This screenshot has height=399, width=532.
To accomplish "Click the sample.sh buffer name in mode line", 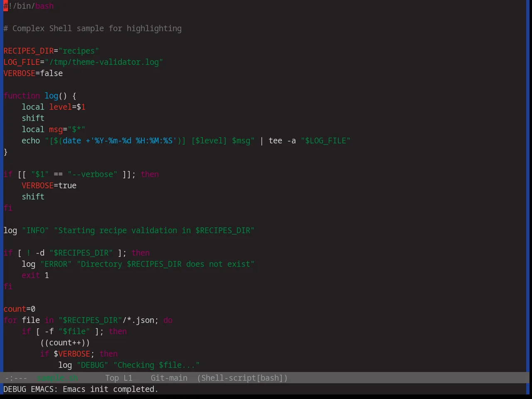I will coord(57,378).
